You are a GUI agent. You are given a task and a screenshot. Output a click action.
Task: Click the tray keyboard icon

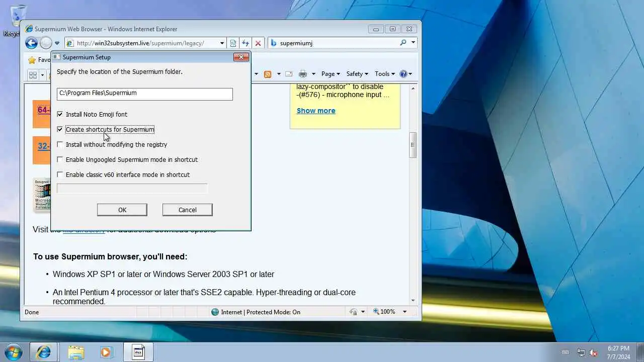[566, 352]
